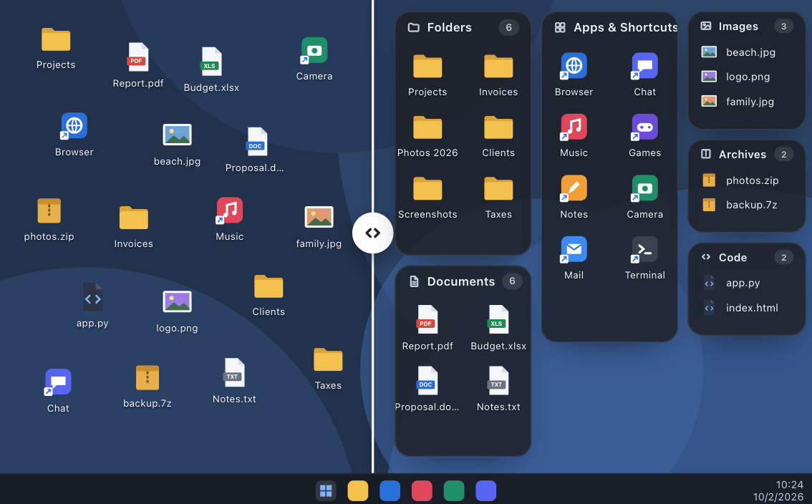812x504 pixels.
Task: Open Notes.txt in the Documents panel
Action: tap(498, 389)
